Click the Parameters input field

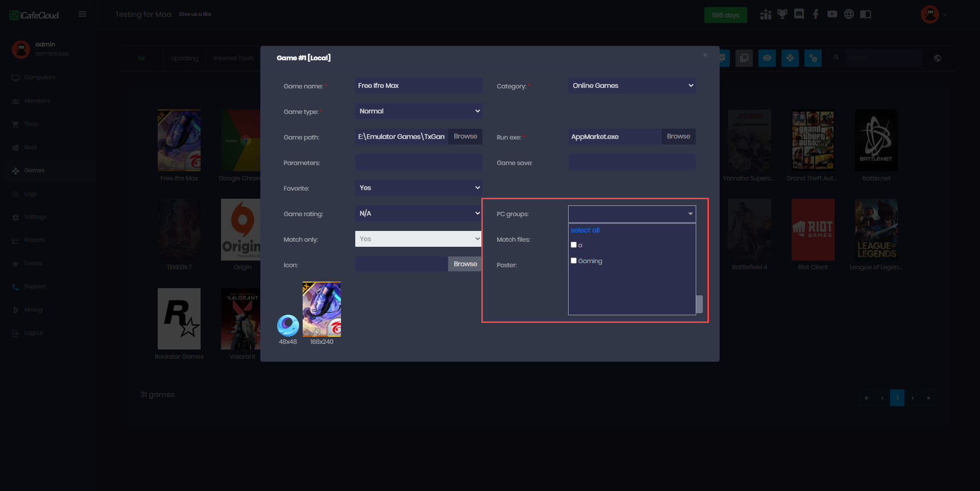419,162
